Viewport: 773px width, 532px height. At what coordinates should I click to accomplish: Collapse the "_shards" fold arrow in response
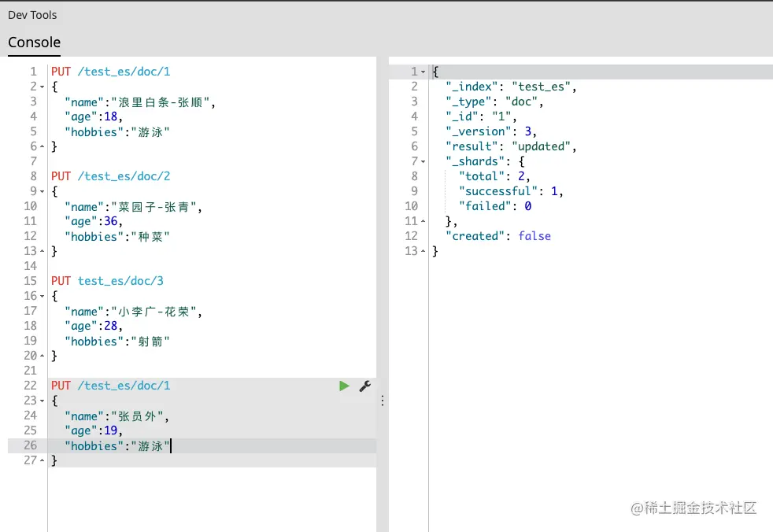click(x=423, y=161)
